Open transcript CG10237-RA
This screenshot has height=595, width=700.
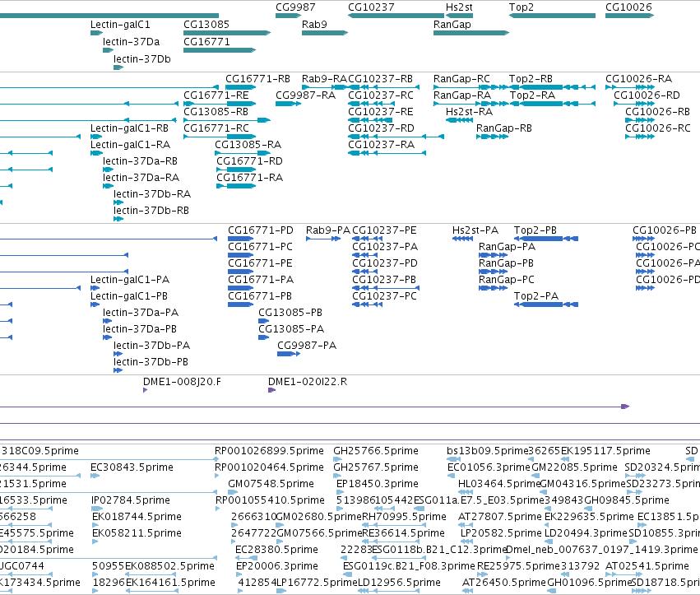[x=381, y=145]
